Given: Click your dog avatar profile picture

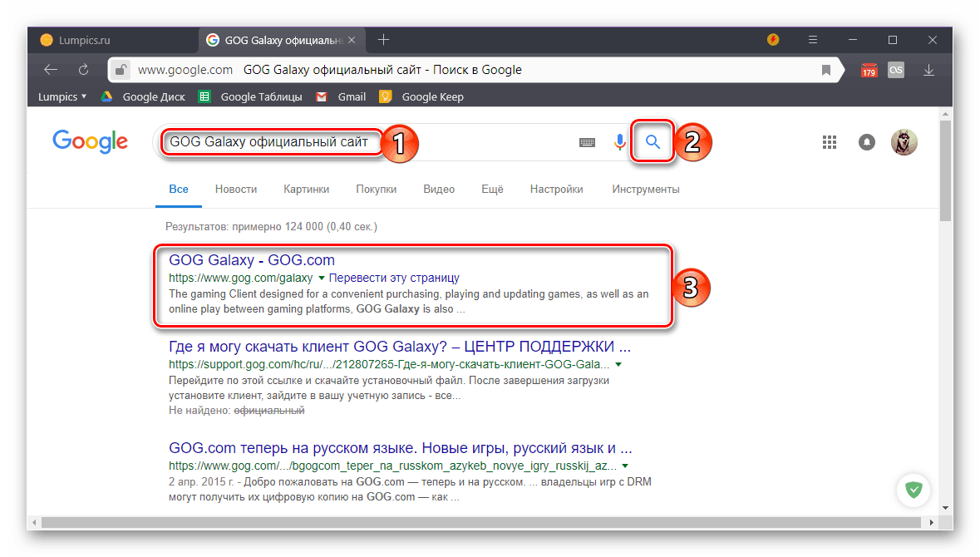Looking at the screenshot, I should [x=904, y=142].
